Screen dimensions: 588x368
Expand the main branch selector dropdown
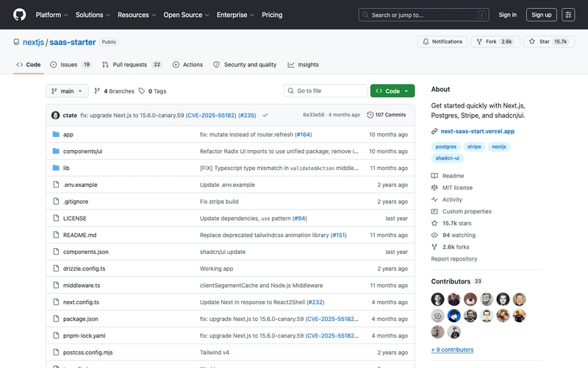67,91
